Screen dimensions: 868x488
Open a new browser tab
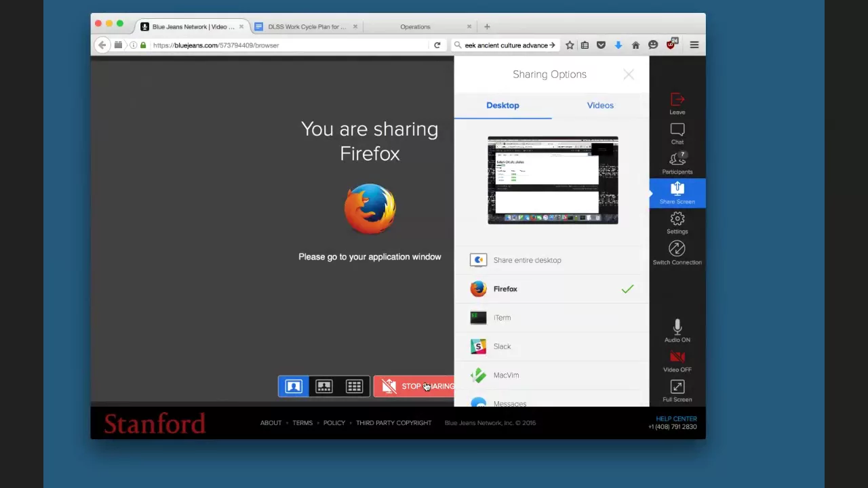pyautogui.click(x=487, y=26)
